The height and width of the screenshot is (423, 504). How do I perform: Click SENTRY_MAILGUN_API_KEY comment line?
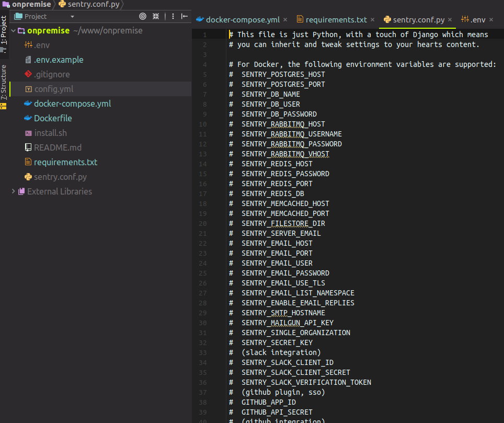281,323
